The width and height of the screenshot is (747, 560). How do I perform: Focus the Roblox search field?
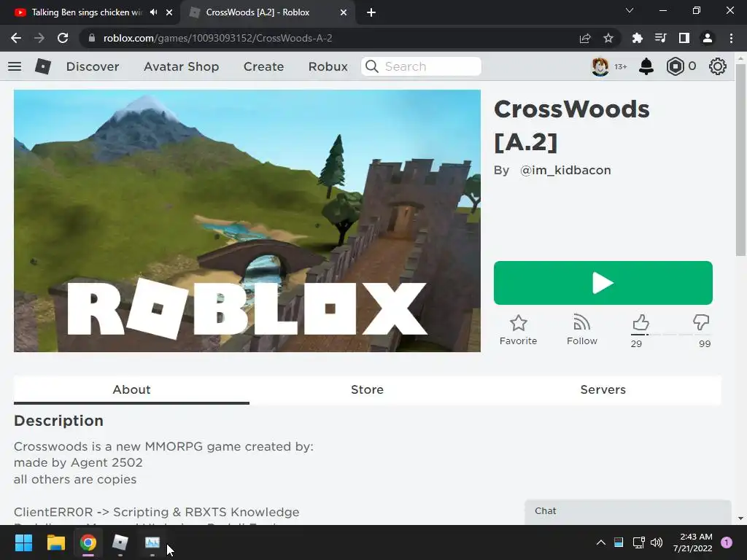422,66
